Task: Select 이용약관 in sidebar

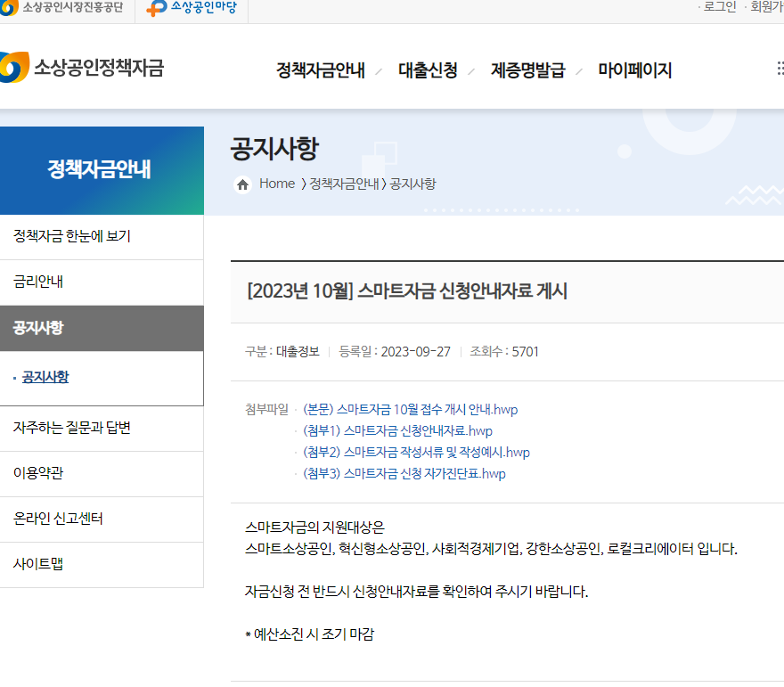Action: tap(102, 473)
